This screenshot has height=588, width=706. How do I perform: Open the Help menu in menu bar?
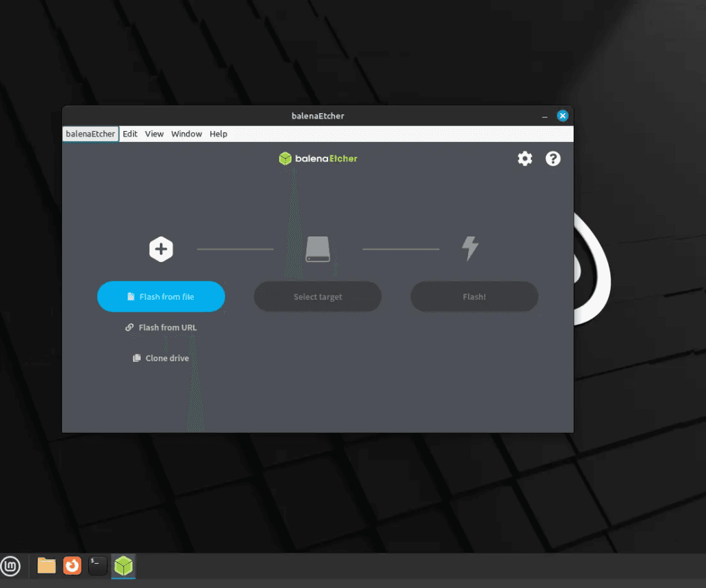pos(219,134)
